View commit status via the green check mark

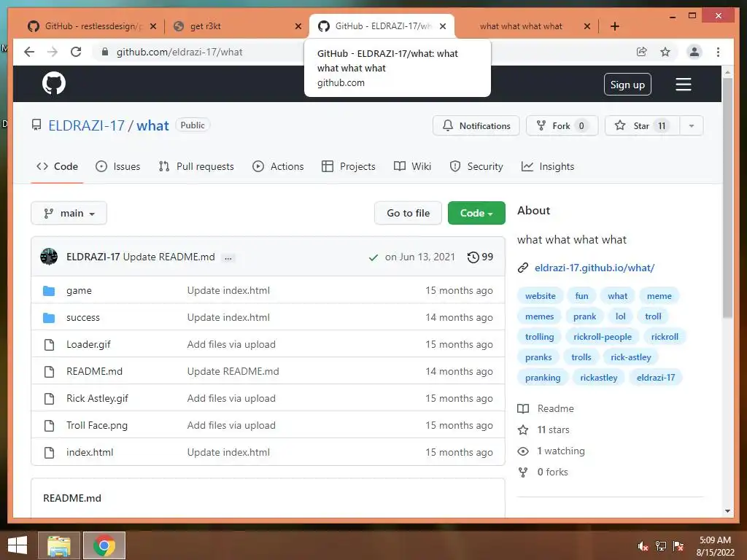pyautogui.click(x=373, y=257)
